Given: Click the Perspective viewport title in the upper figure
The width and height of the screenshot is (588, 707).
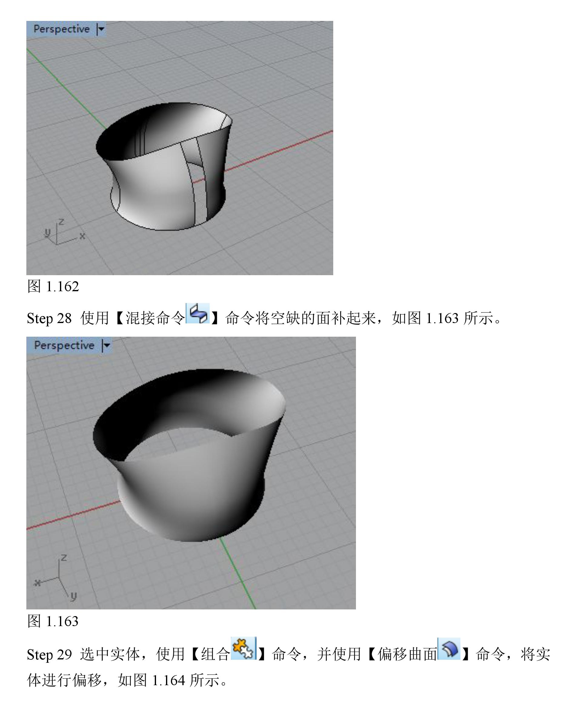Looking at the screenshot, I should [61, 29].
